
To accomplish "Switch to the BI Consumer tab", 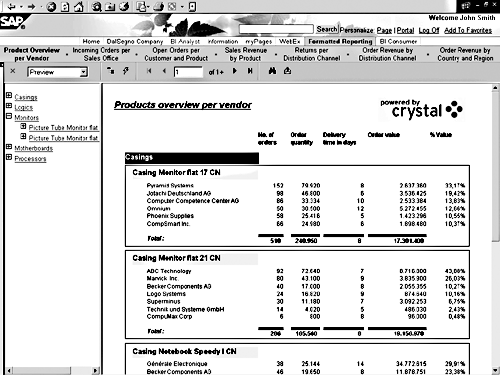I will tap(398, 41).
